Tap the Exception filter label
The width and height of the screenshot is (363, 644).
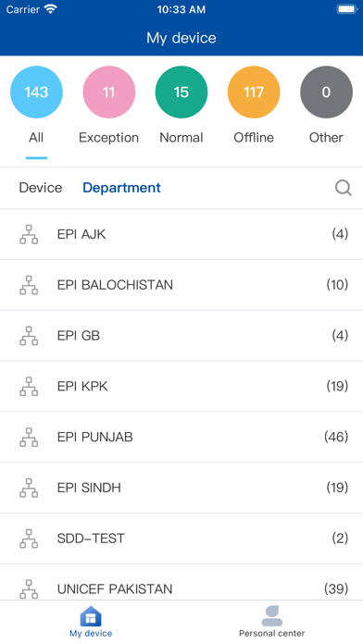109,138
